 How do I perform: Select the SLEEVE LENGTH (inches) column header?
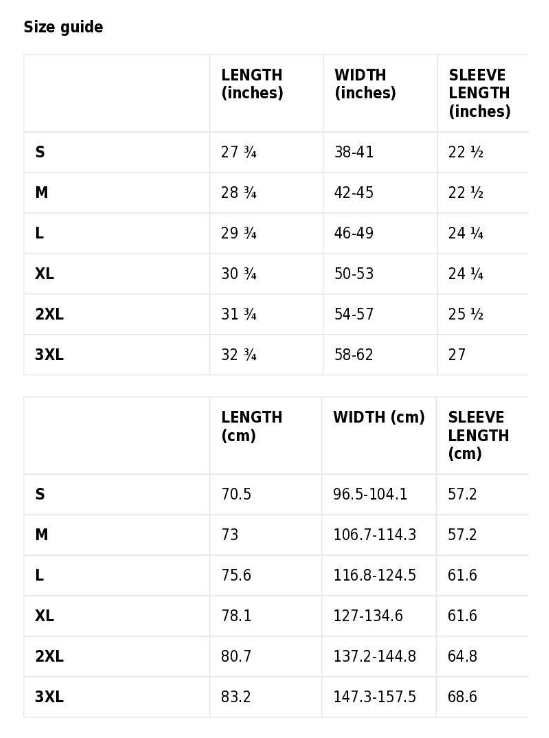(x=479, y=93)
